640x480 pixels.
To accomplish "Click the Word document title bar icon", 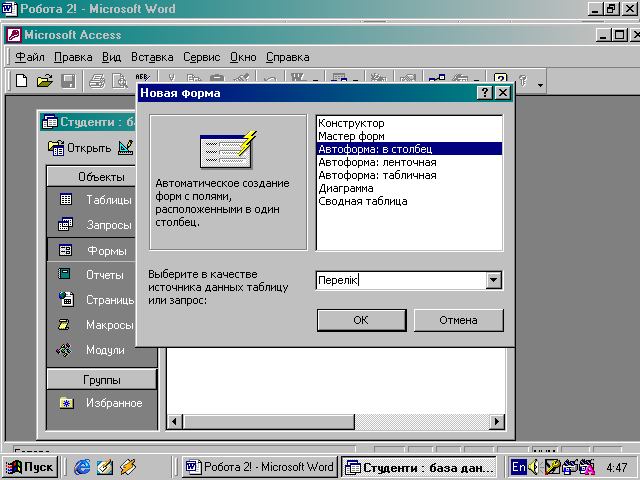I will 9,9.
